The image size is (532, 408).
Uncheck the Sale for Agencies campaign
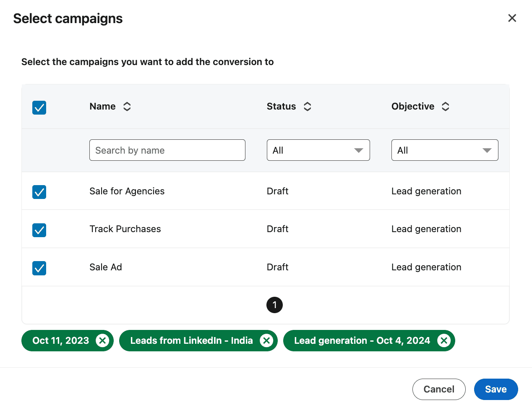coord(39,192)
